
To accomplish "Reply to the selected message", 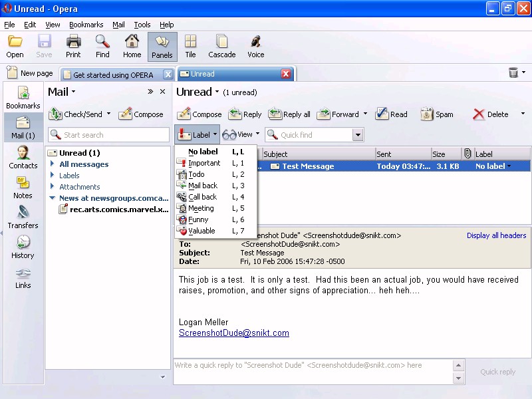I will pos(245,114).
